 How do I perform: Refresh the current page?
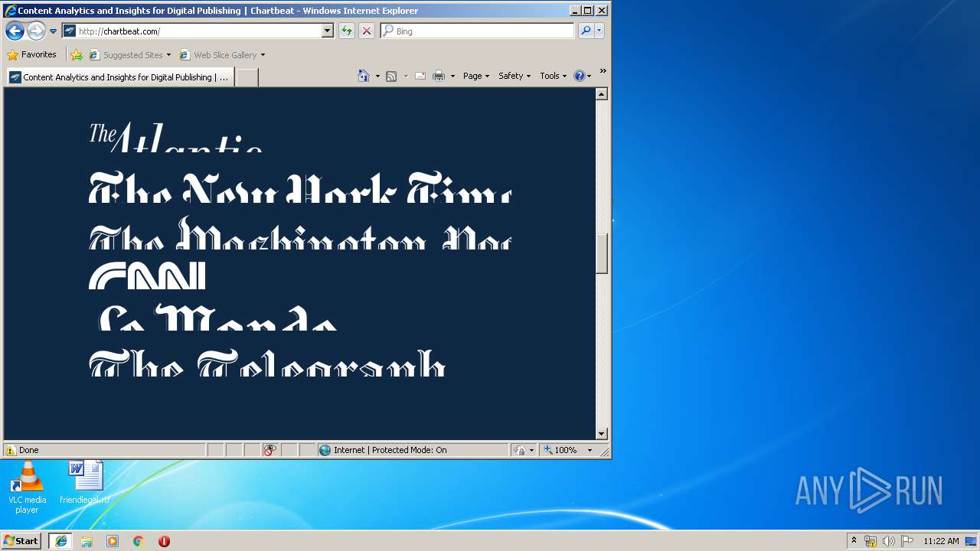(x=347, y=31)
